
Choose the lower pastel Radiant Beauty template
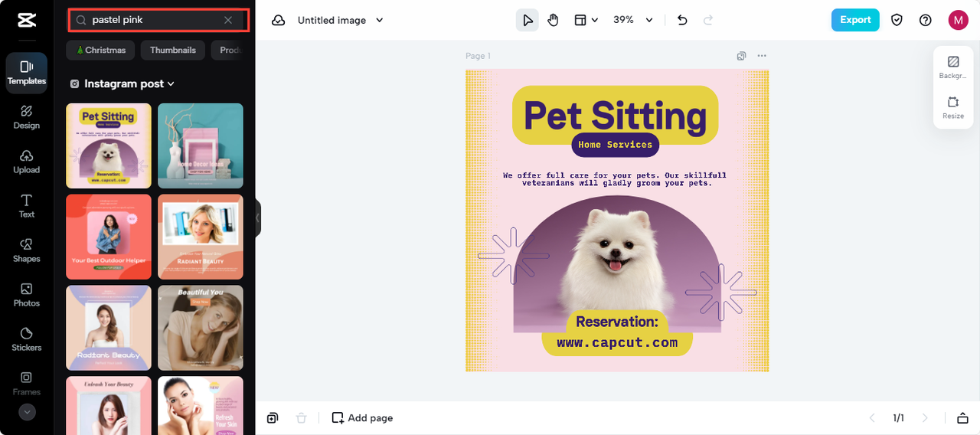(109, 328)
